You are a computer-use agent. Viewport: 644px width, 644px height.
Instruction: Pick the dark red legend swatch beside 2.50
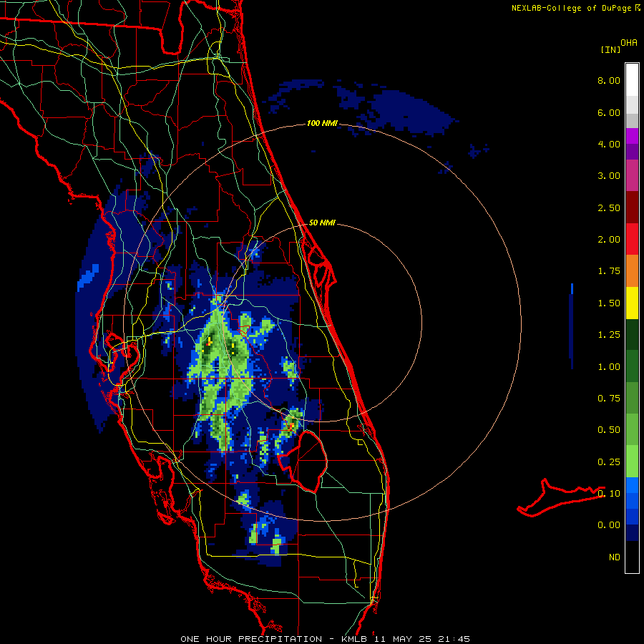coord(632,208)
